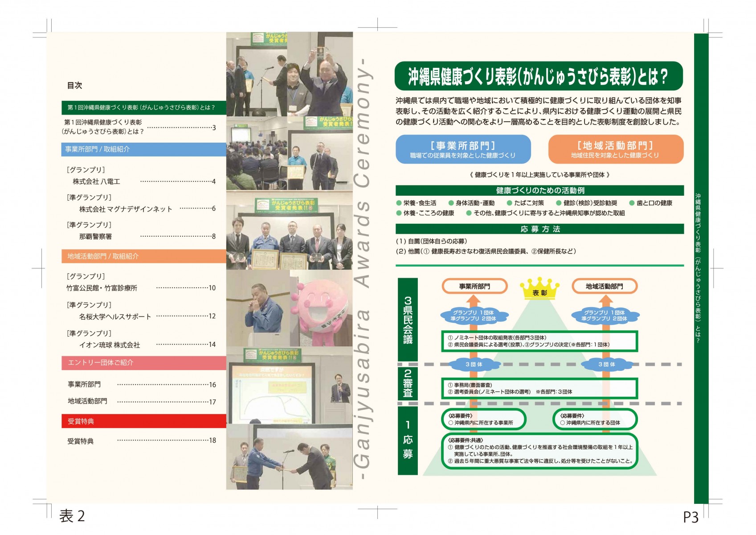
Task: Click the 3 県民会議 green stage label
Action: coord(408,319)
